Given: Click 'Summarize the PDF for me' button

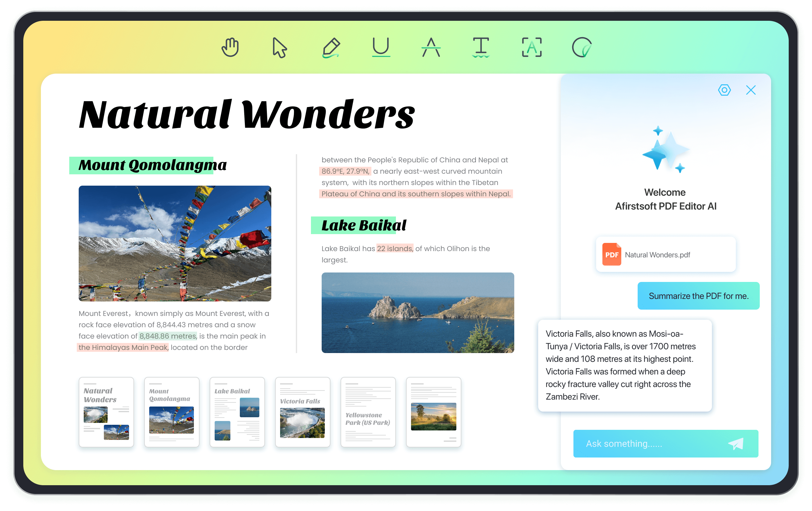Looking at the screenshot, I should click(698, 295).
